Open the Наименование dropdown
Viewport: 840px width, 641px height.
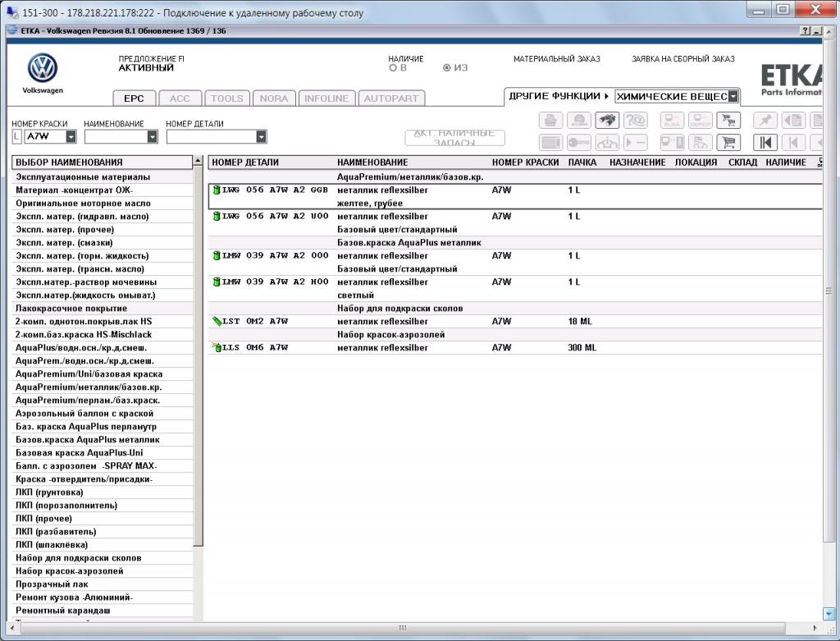152,137
